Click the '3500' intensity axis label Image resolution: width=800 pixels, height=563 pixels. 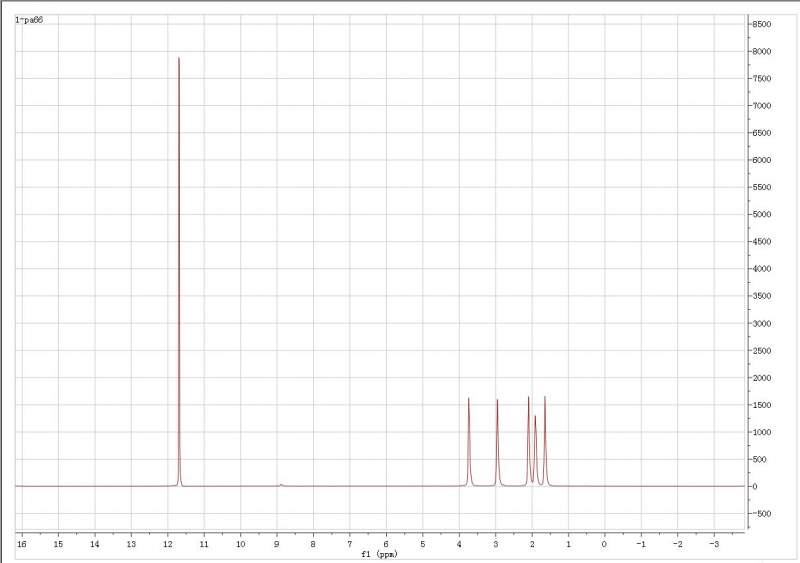(x=762, y=296)
